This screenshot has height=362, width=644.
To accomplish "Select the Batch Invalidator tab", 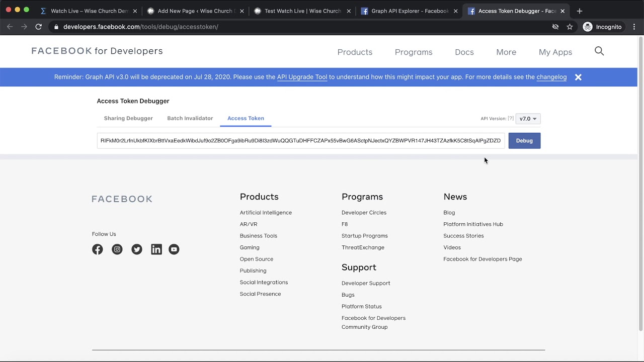I will (190, 118).
